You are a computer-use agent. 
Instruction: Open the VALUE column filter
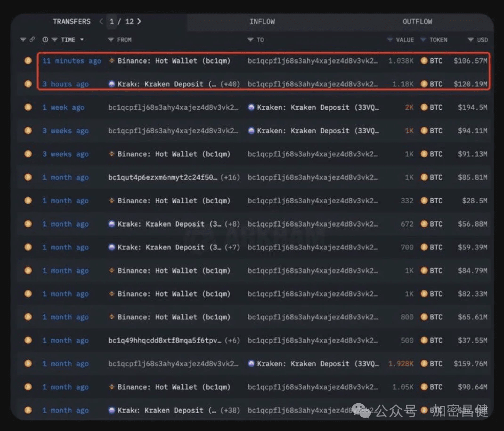coord(390,40)
